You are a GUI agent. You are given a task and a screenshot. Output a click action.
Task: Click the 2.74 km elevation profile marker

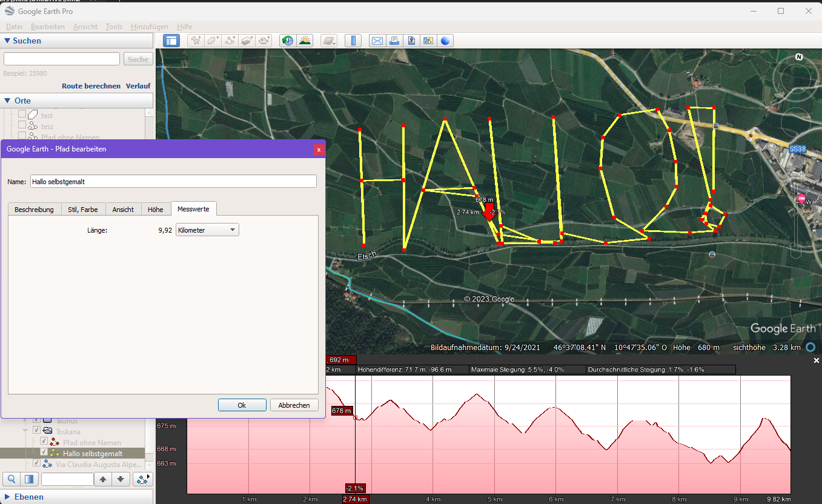click(356, 499)
